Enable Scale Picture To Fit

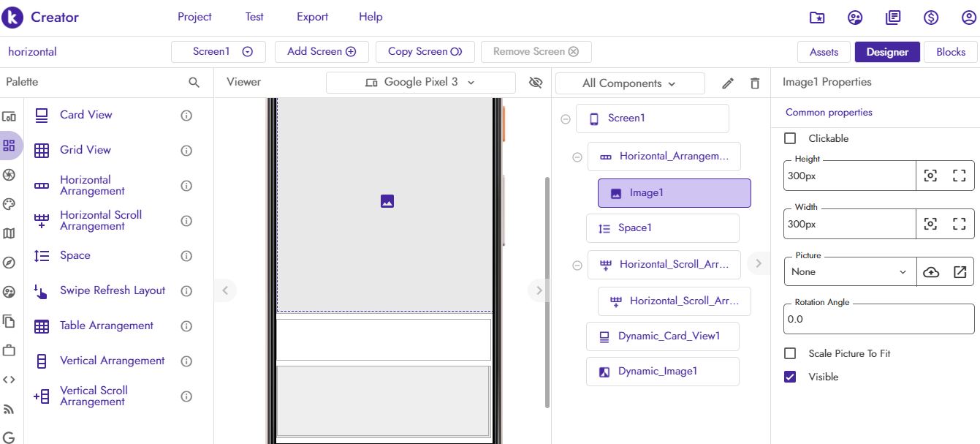tap(790, 353)
